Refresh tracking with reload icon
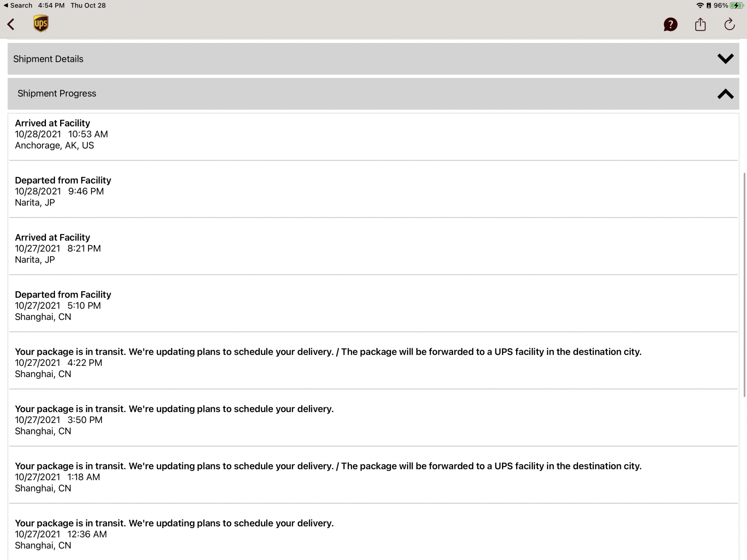747x560 pixels. pyautogui.click(x=729, y=25)
